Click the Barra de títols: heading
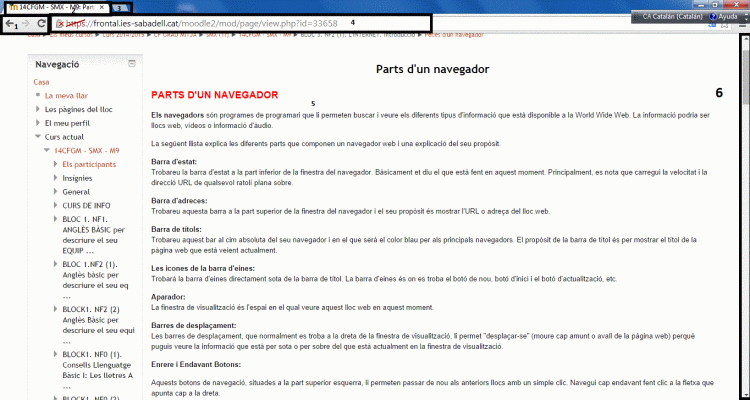The height and width of the screenshot is (400, 750). click(176, 230)
